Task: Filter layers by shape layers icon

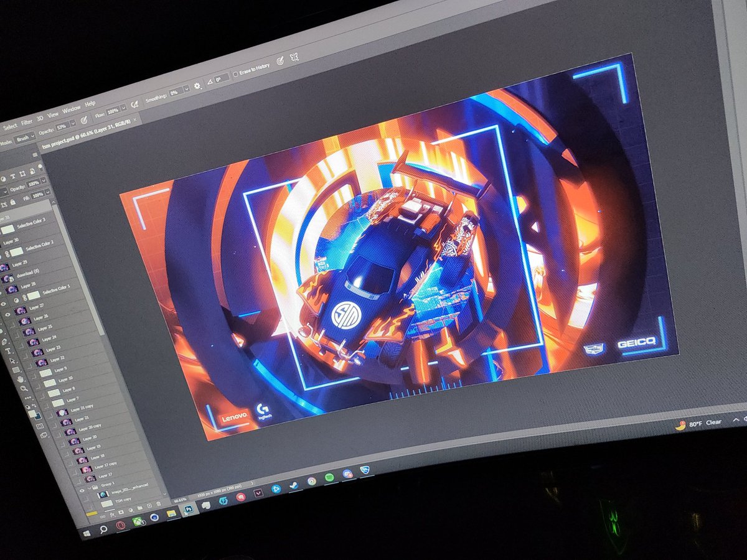Action: [22, 174]
